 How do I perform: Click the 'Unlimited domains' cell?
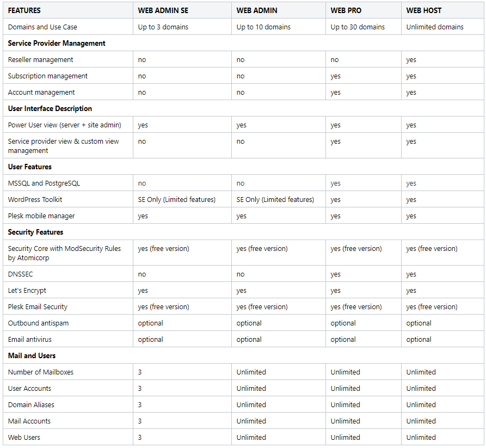click(435, 27)
